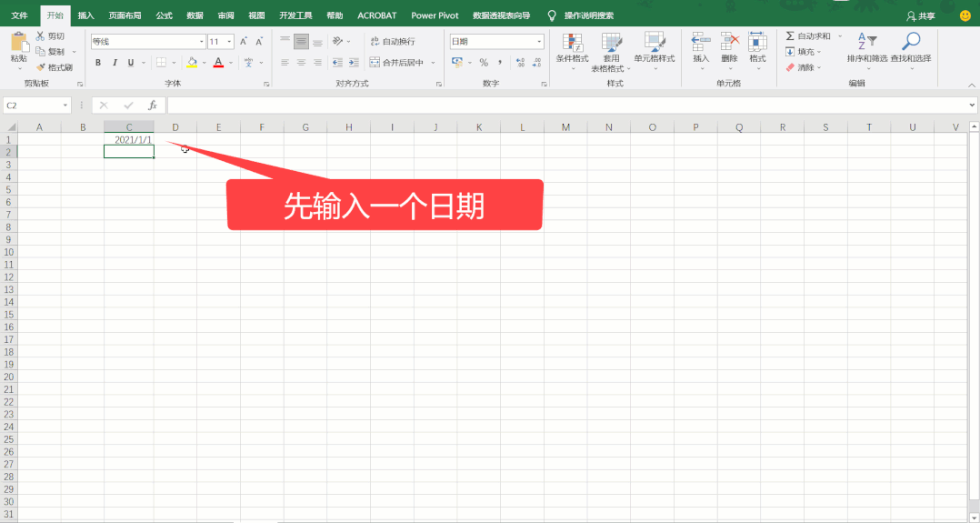Image resolution: width=980 pixels, height=523 pixels.
Task: Open the Formulas (公式) ribbon tab
Action: (164, 15)
